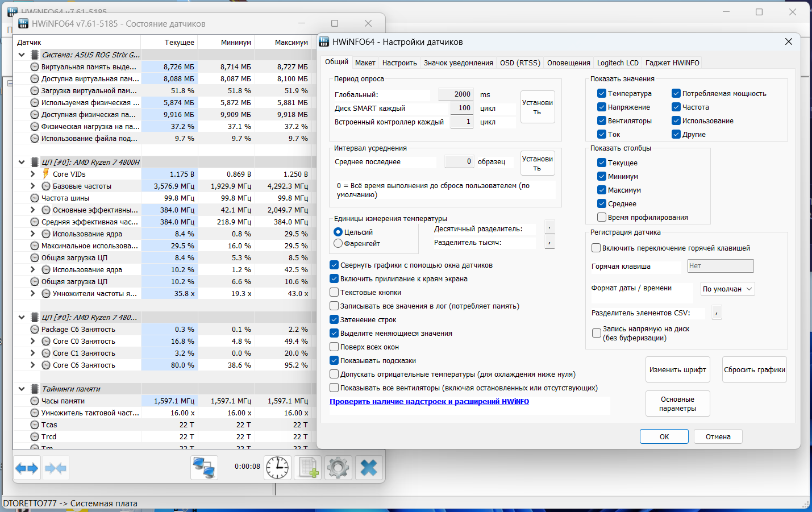Select the Фаренгейт radio button
Screen dimensions: 812x512
click(x=338, y=243)
